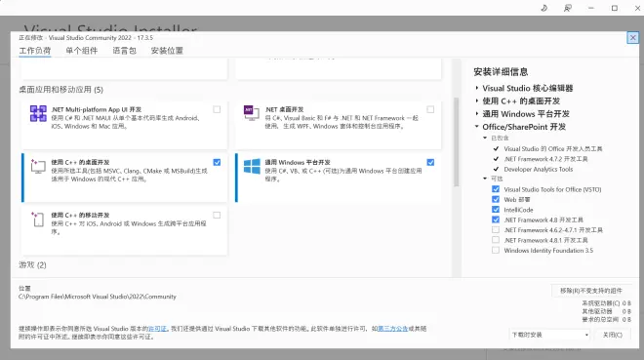Click the C++ desktop development workload icon
The height and width of the screenshot is (360, 644).
(x=38, y=166)
